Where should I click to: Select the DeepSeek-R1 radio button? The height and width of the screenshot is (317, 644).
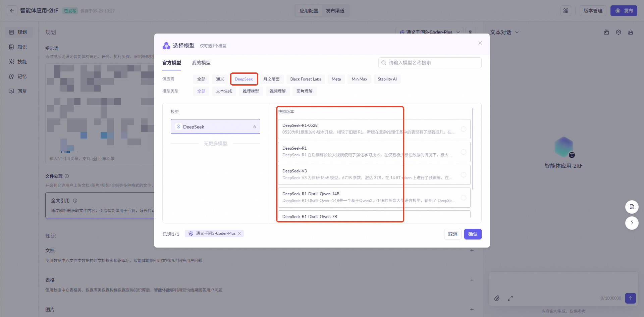click(464, 152)
